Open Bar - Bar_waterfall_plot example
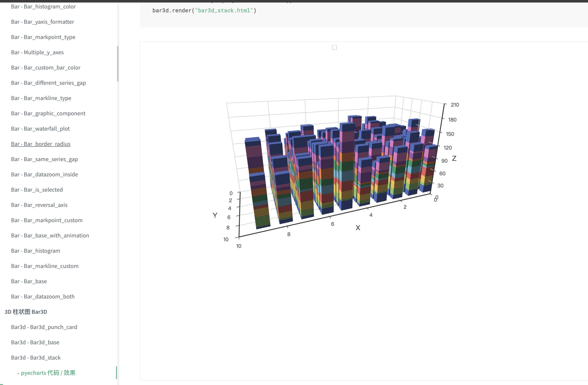 tap(40, 128)
